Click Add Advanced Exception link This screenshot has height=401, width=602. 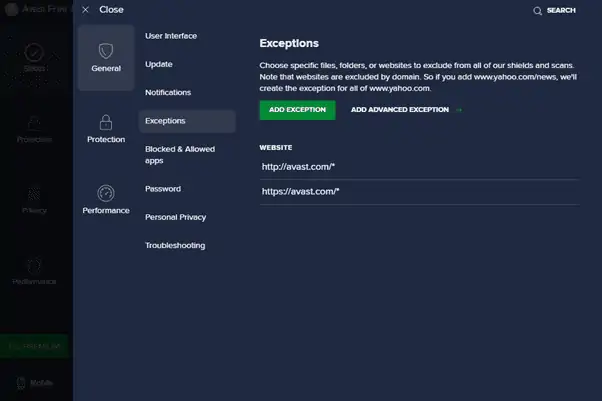click(400, 110)
